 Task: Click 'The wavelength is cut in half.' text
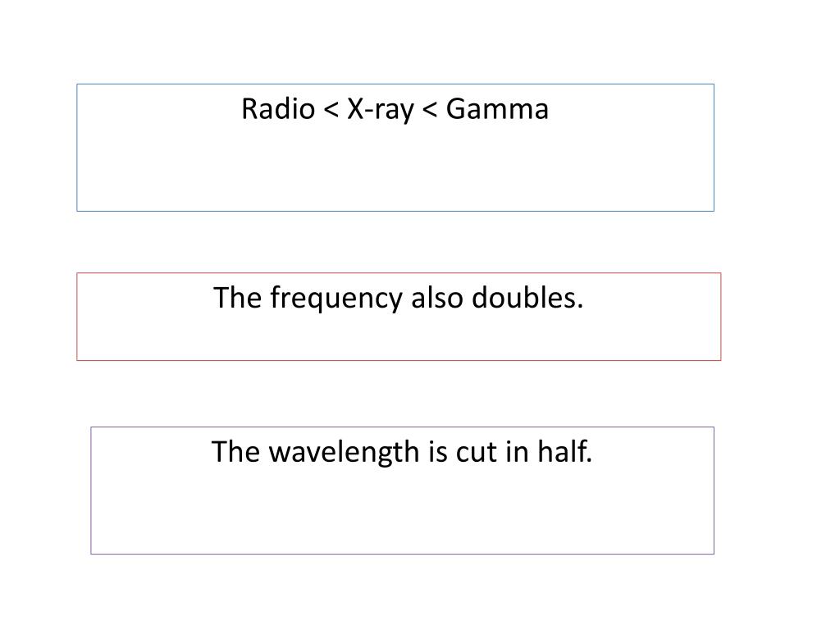point(402,452)
